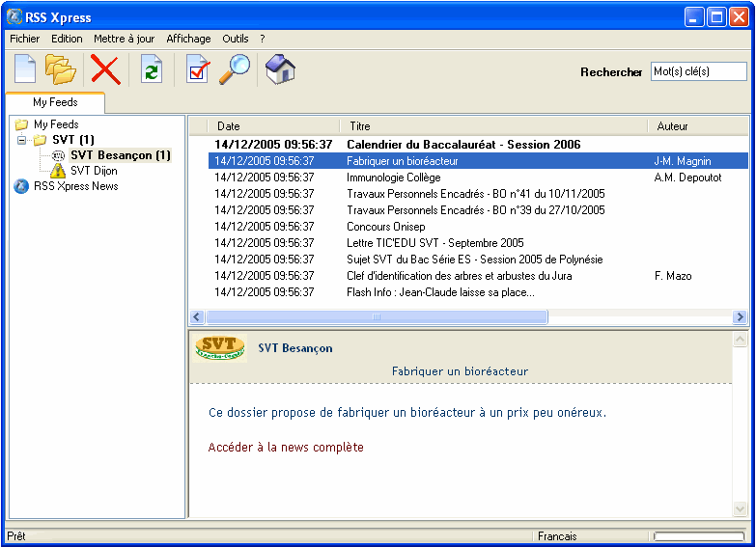
Task: Click the Rechercher label
Action: [611, 71]
